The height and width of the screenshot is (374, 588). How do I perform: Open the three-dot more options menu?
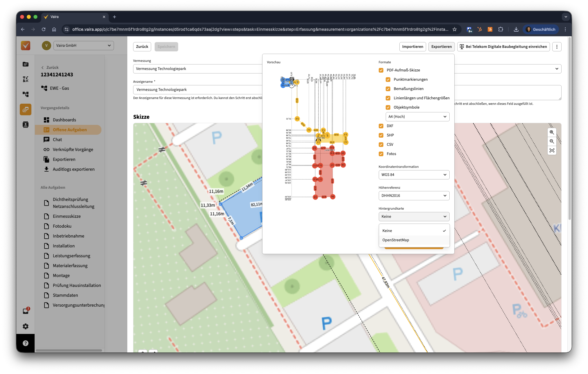pyautogui.click(x=557, y=47)
